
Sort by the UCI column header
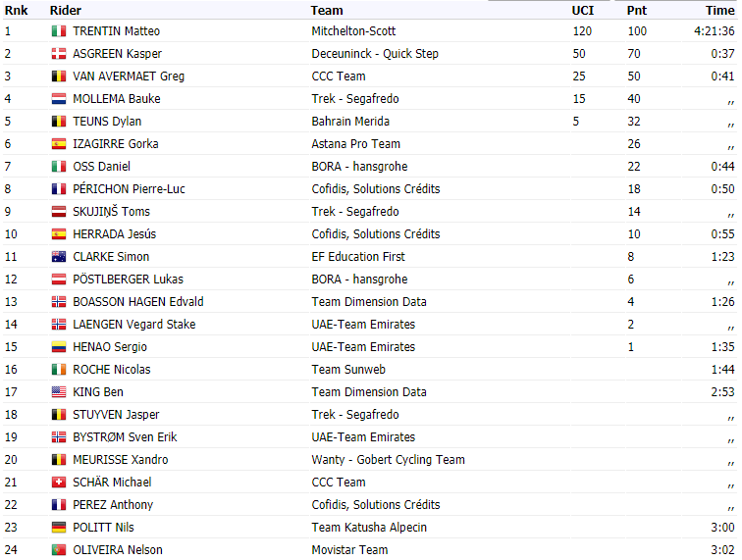tap(583, 10)
